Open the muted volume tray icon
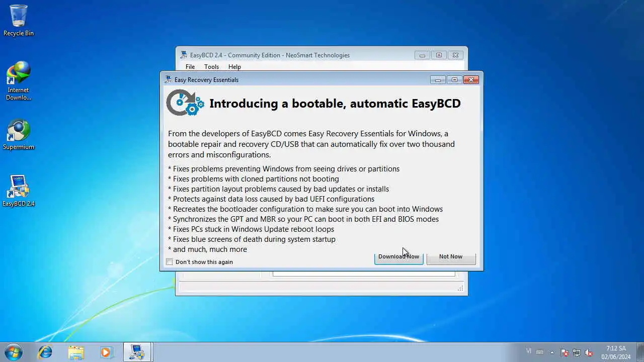 [x=588, y=352]
